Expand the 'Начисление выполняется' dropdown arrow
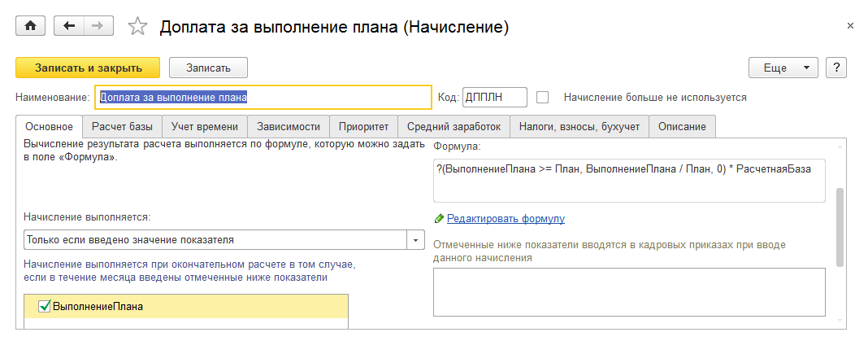The width and height of the screenshot is (868, 341). tap(416, 240)
